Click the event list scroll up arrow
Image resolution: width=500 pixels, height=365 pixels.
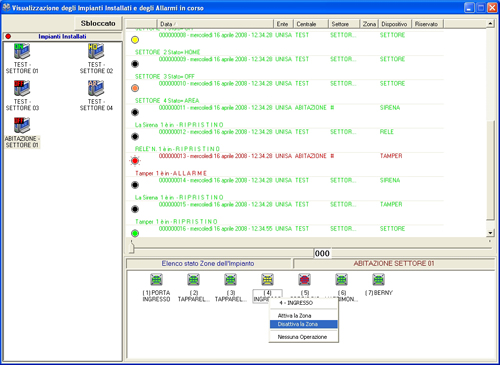[x=490, y=24]
